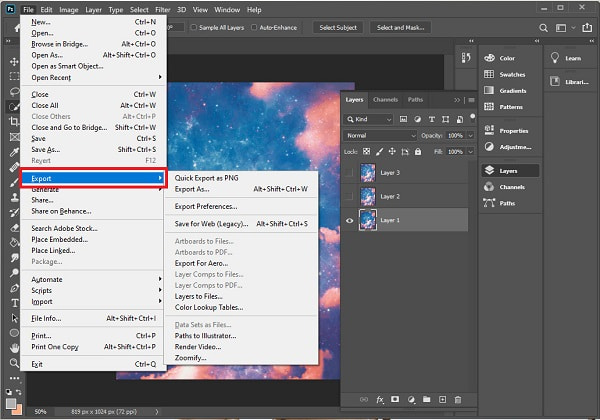
Task: Toggle Lock position icon
Action: pos(392,151)
